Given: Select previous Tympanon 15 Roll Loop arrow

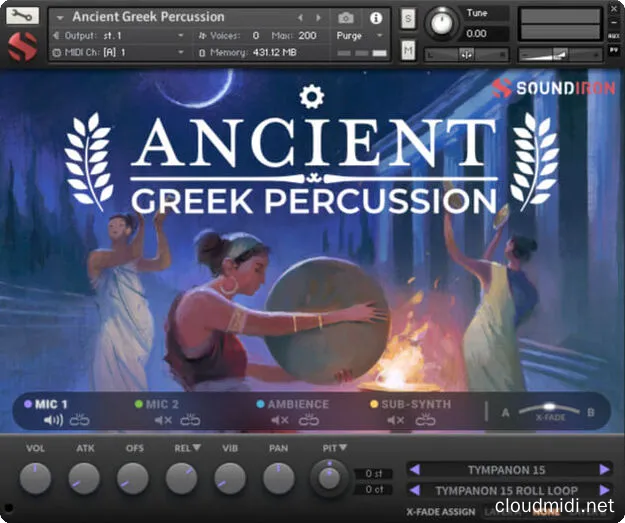Looking at the screenshot, I should tap(413, 490).
